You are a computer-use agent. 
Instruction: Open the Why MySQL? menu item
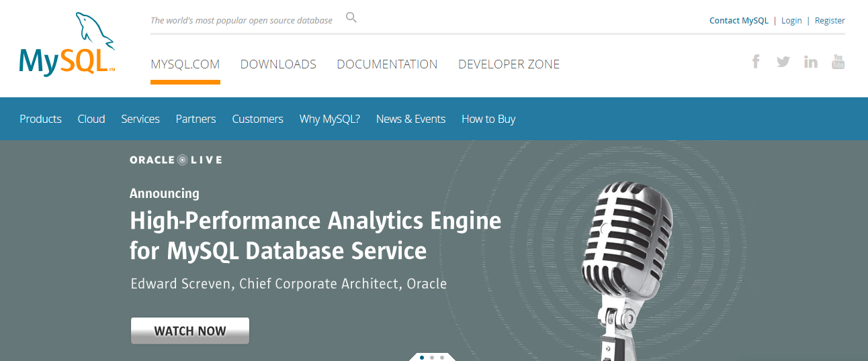[330, 119]
